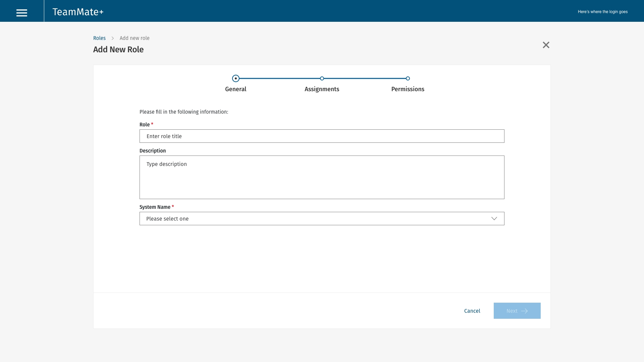Select the Permissions step circle
Screen dimensions: 644x362
click(x=408, y=78)
